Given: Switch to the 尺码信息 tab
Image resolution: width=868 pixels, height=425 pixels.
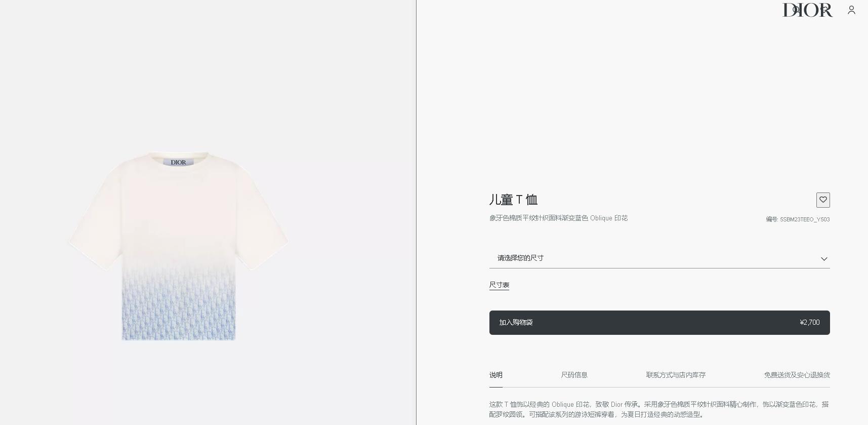Looking at the screenshot, I should click(574, 375).
